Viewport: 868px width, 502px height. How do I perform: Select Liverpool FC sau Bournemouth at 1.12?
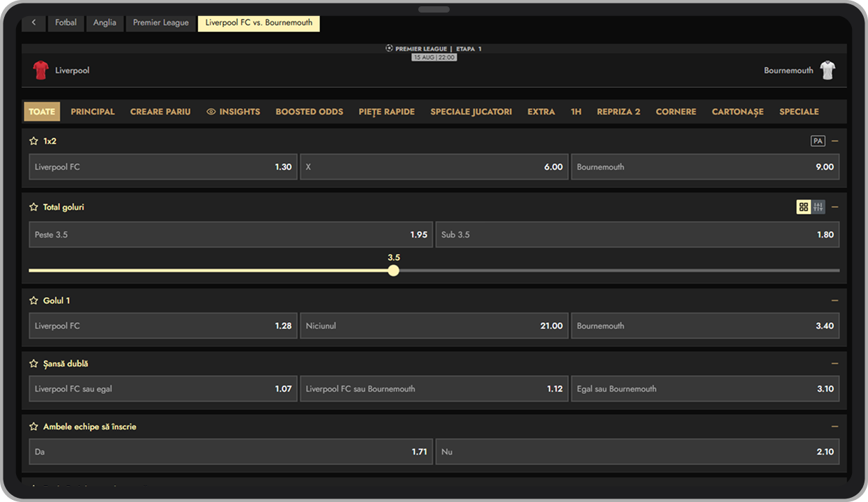point(434,389)
